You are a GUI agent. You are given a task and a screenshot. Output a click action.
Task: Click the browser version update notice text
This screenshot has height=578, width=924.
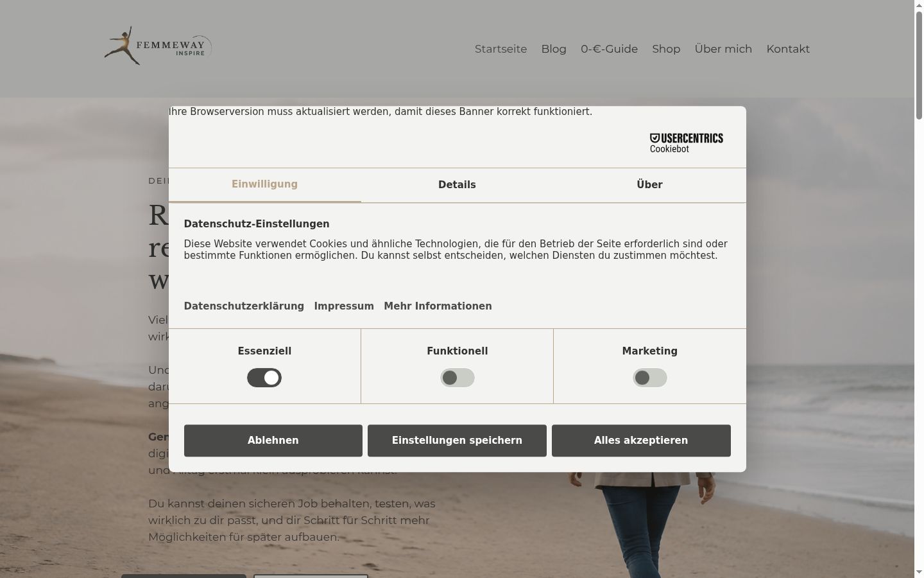[381, 112]
